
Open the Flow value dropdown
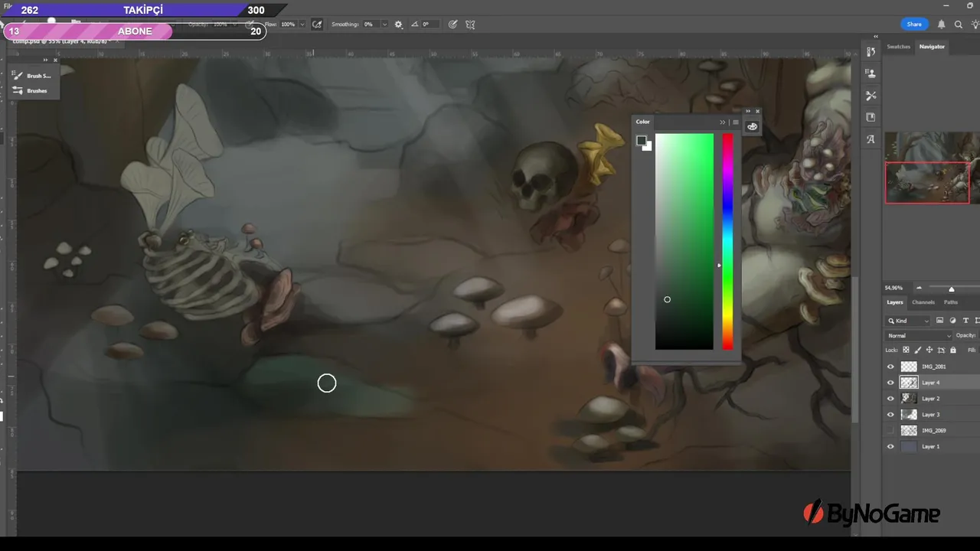coord(302,24)
